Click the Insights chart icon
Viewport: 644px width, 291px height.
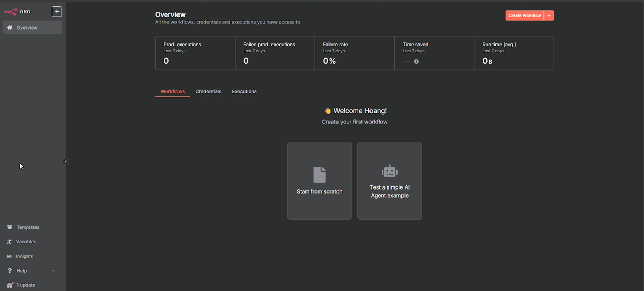coord(9,256)
